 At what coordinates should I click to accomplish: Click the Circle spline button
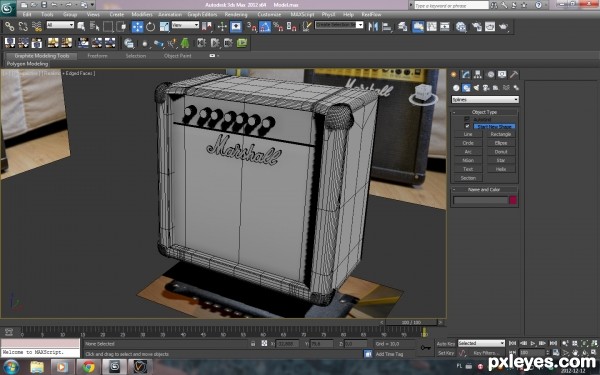click(468, 143)
